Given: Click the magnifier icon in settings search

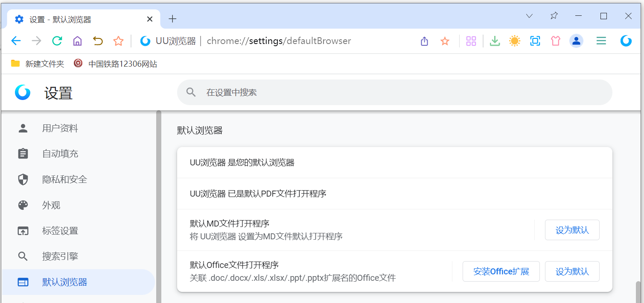Looking at the screenshot, I should click(191, 92).
